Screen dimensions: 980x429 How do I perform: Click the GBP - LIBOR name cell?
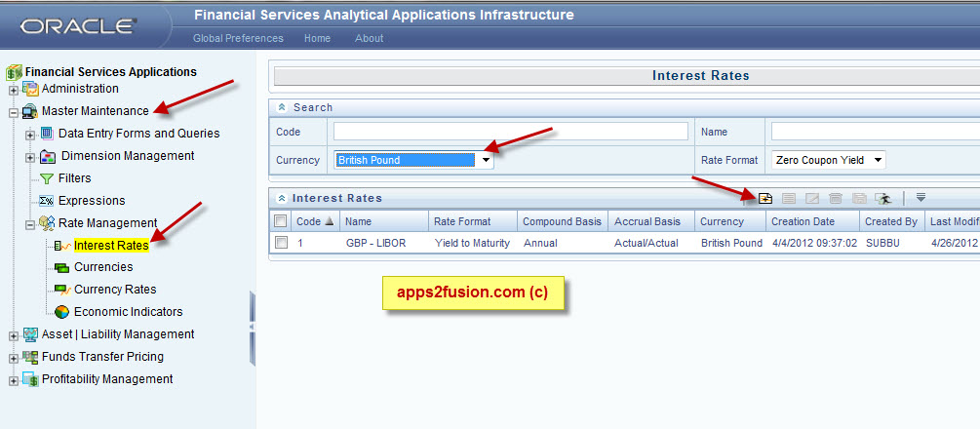pyautogui.click(x=375, y=243)
